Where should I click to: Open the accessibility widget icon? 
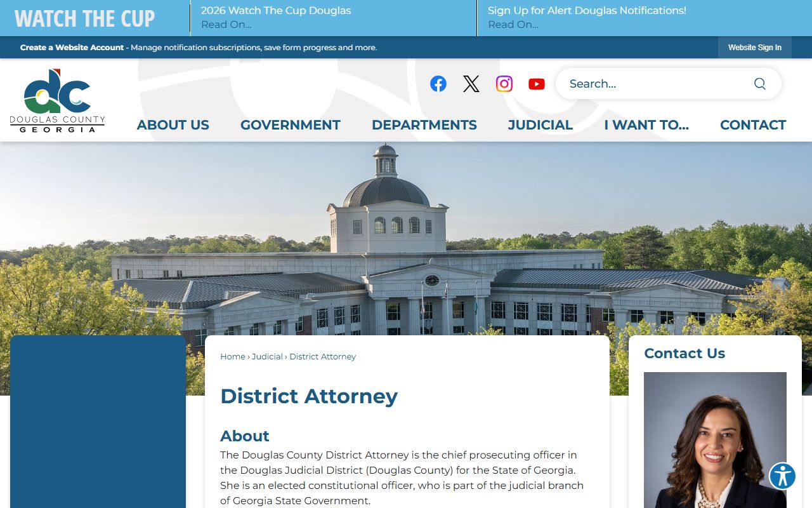783,476
